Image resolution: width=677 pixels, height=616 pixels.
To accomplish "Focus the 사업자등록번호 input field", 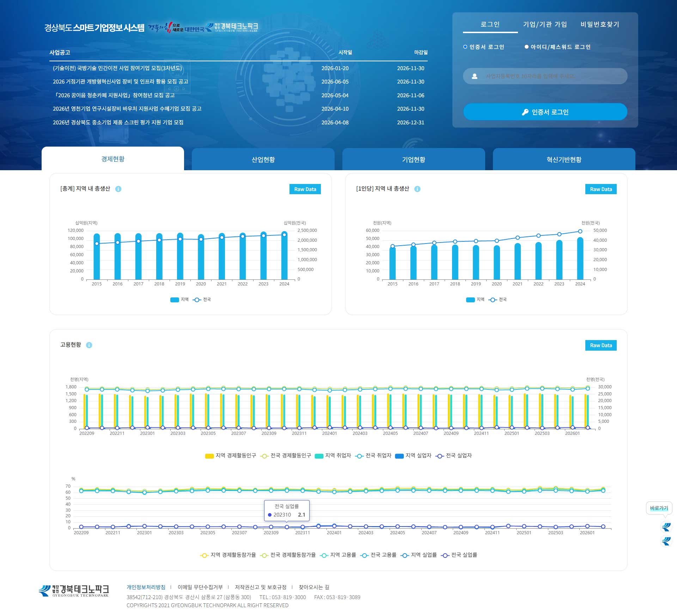I will tap(545, 76).
